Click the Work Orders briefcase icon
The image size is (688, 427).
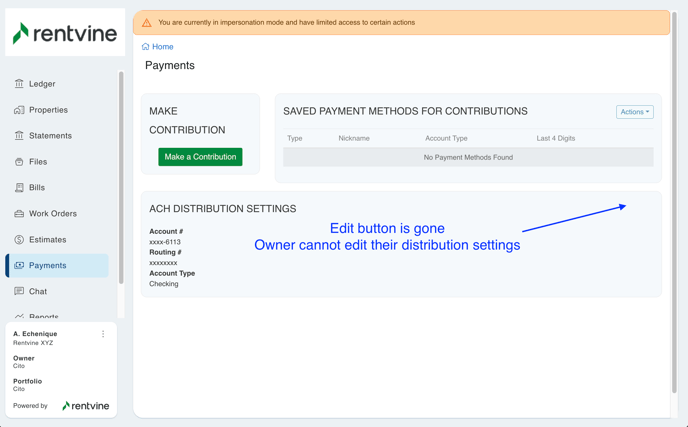pyautogui.click(x=19, y=214)
